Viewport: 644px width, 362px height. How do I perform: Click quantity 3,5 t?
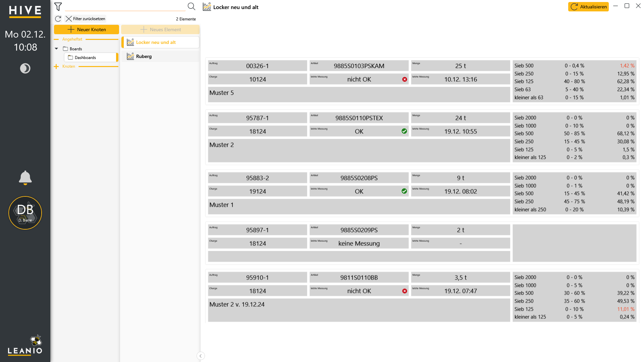(x=461, y=278)
